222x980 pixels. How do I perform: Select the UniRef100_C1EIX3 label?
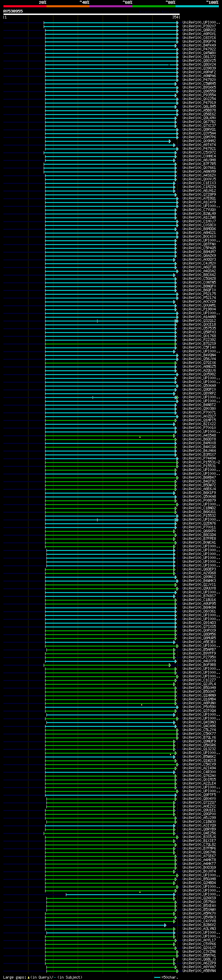(199, 183)
